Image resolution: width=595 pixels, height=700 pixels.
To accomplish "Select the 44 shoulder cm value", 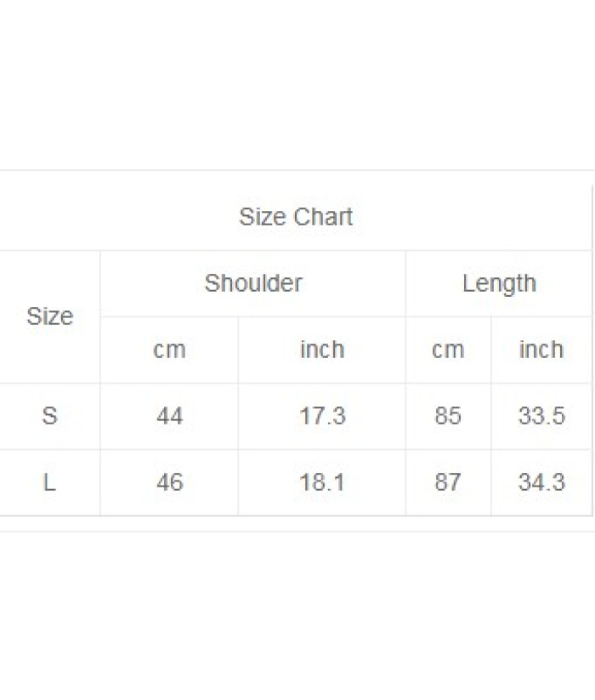I will pyautogui.click(x=169, y=416).
